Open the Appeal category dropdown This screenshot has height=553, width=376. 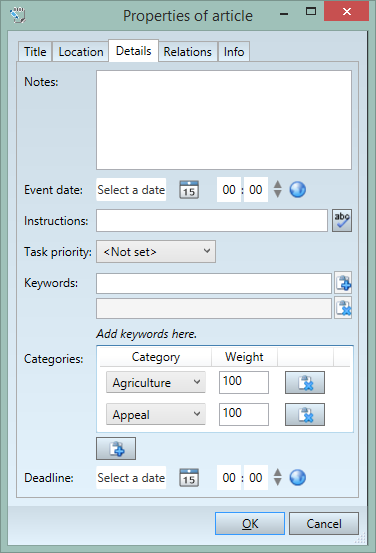(x=156, y=414)
